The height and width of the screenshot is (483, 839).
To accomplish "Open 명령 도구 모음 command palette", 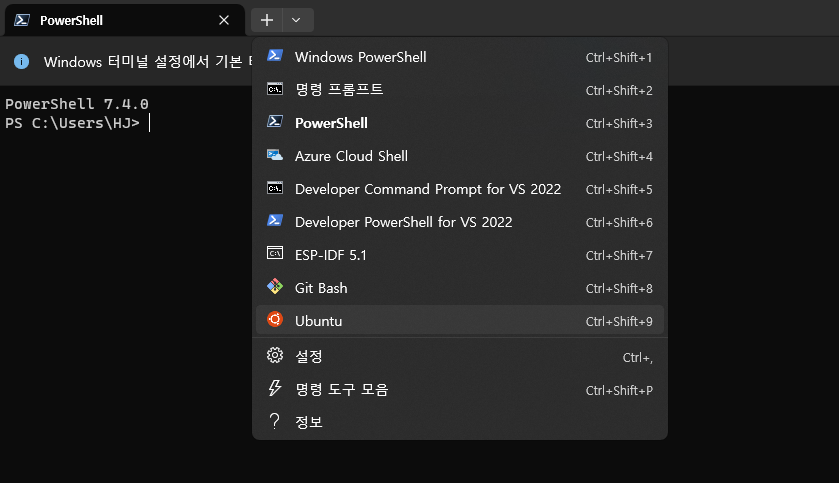I will [460, 389].
